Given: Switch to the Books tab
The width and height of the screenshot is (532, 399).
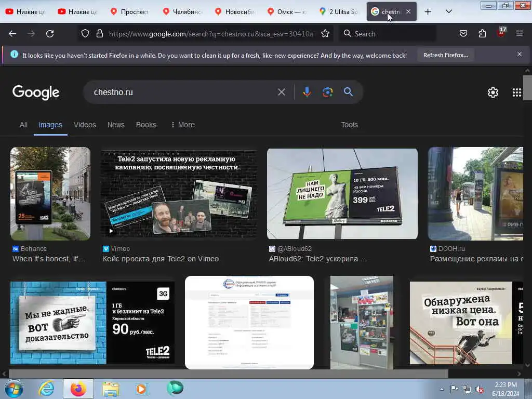Looking at the screenshot, I should [146, 125].
